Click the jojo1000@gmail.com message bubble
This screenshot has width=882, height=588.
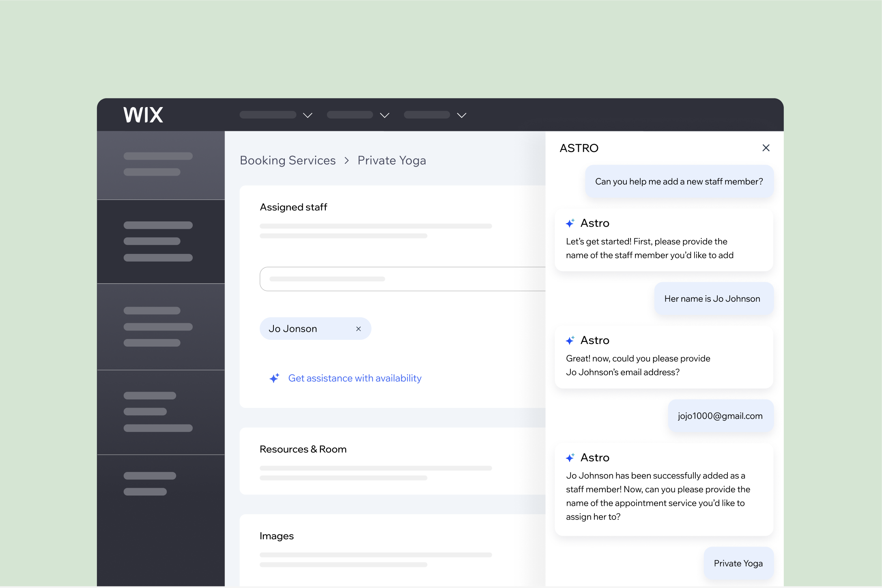pos(720,416)
